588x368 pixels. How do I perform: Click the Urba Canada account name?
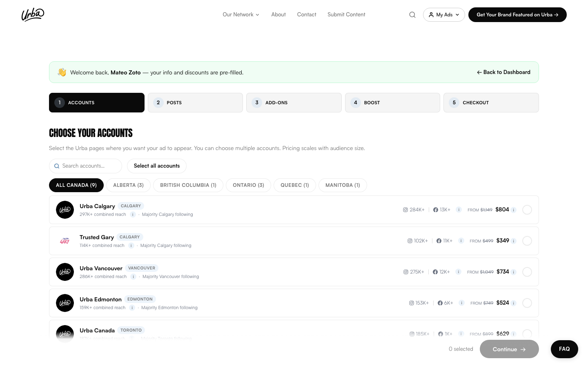click(x=97, y=330)
